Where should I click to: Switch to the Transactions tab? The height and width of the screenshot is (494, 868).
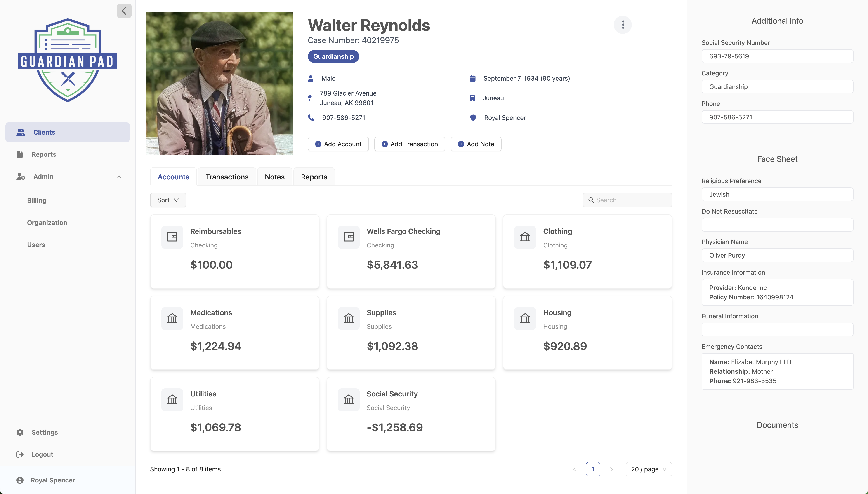(226, 176)
